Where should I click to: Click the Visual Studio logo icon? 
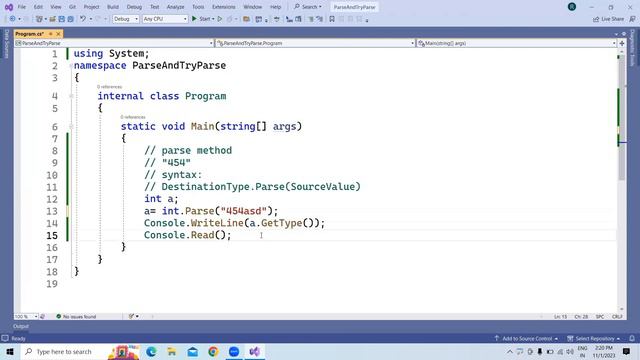coord(9,7)
